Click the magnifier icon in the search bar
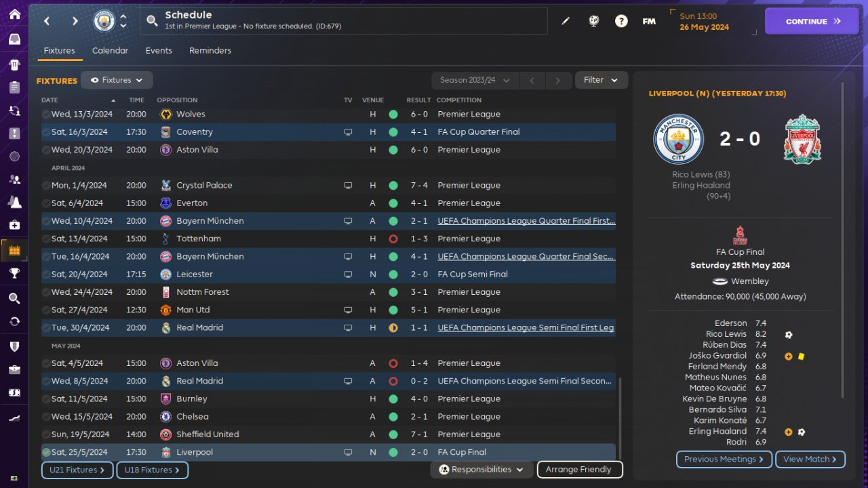This screenshot has width=868, height=488. click(153, 21)
